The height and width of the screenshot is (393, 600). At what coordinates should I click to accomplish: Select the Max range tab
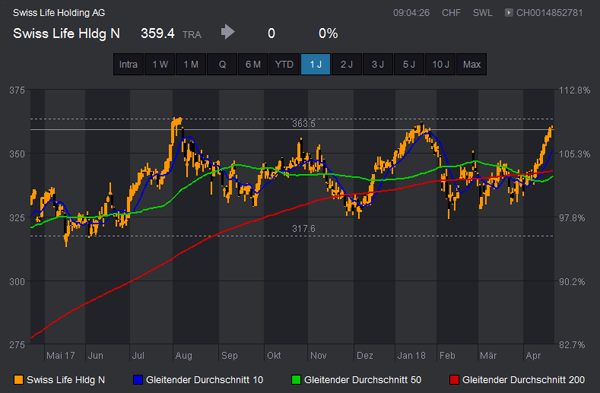click(x=472, y=64)
